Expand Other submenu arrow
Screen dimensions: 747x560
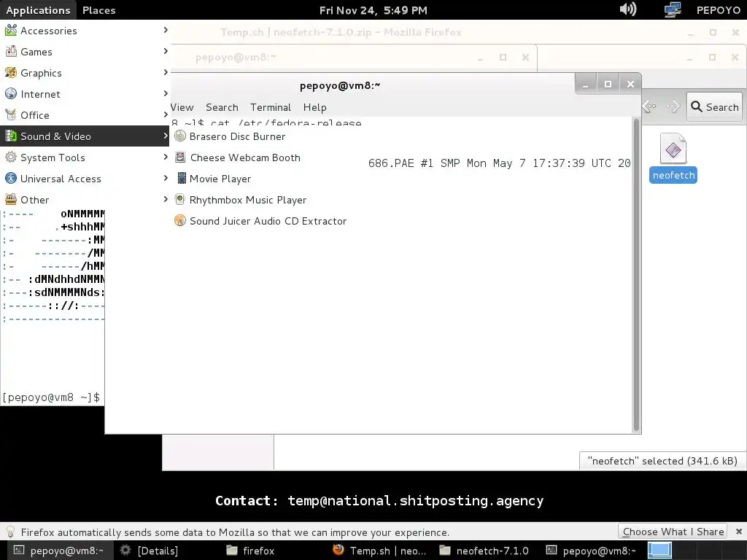(166, 199)
